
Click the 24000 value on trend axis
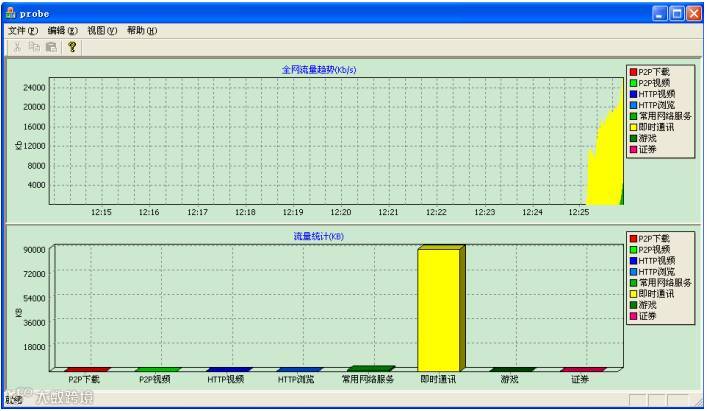34,87
